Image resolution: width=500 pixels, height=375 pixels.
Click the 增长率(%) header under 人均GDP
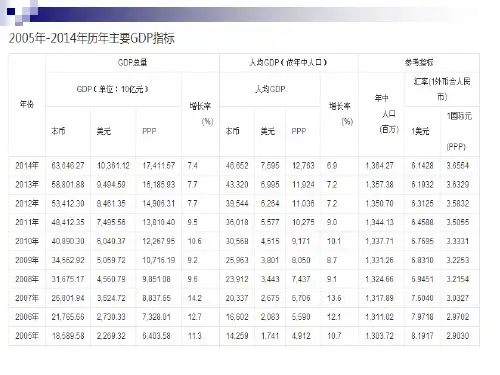(x=340, y=114)
